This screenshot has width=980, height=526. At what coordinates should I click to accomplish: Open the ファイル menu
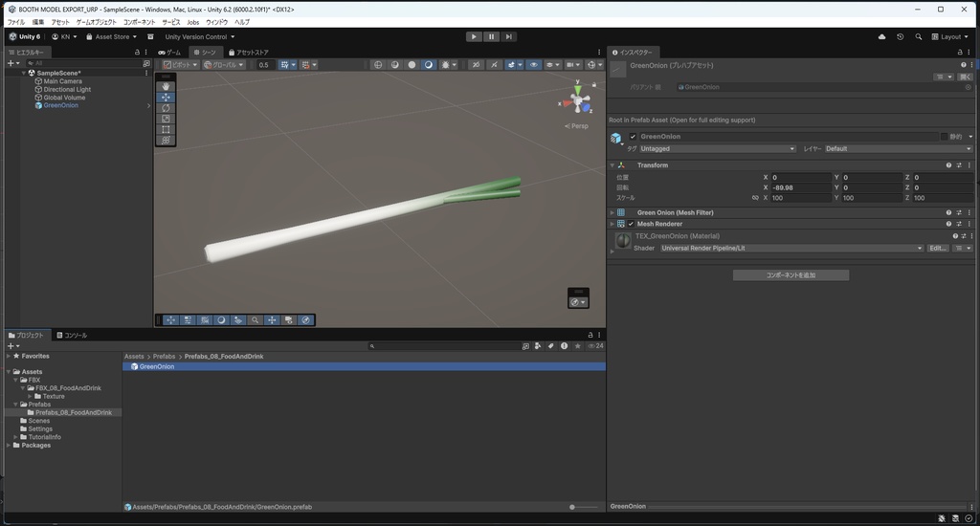pos(15,22)
